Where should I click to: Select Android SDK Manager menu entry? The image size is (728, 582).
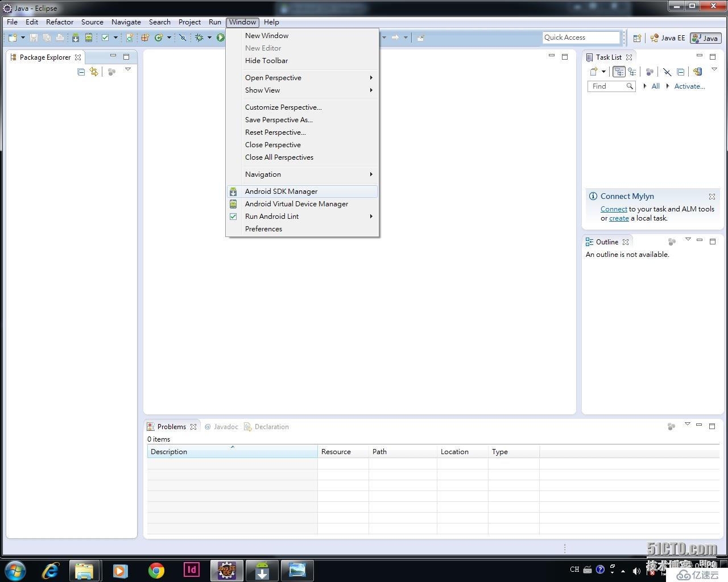[x=303, y=191]
